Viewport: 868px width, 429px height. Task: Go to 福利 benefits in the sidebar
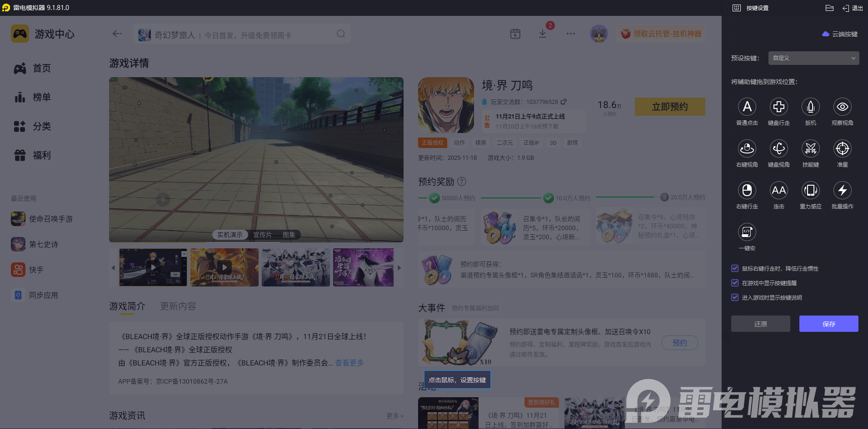(x=33, y=155)
